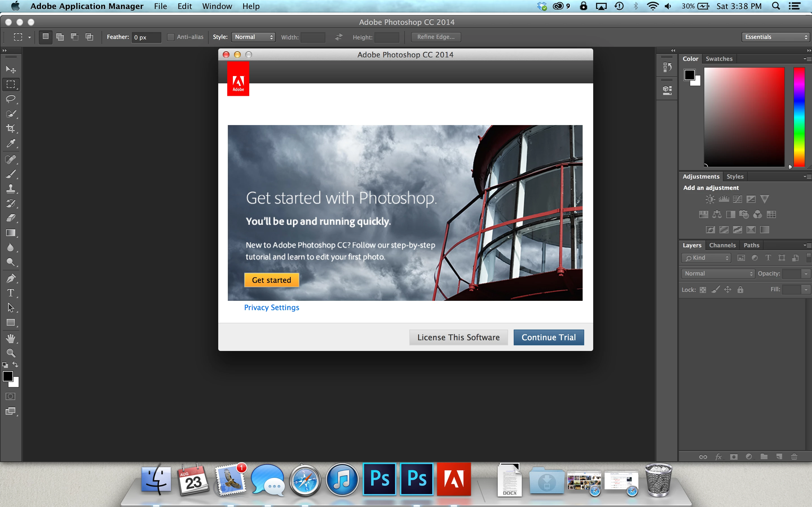Viewport: 812px width, 507px height.
Task: Open the Style dropdown set to Normal
Action: (253, 37)
